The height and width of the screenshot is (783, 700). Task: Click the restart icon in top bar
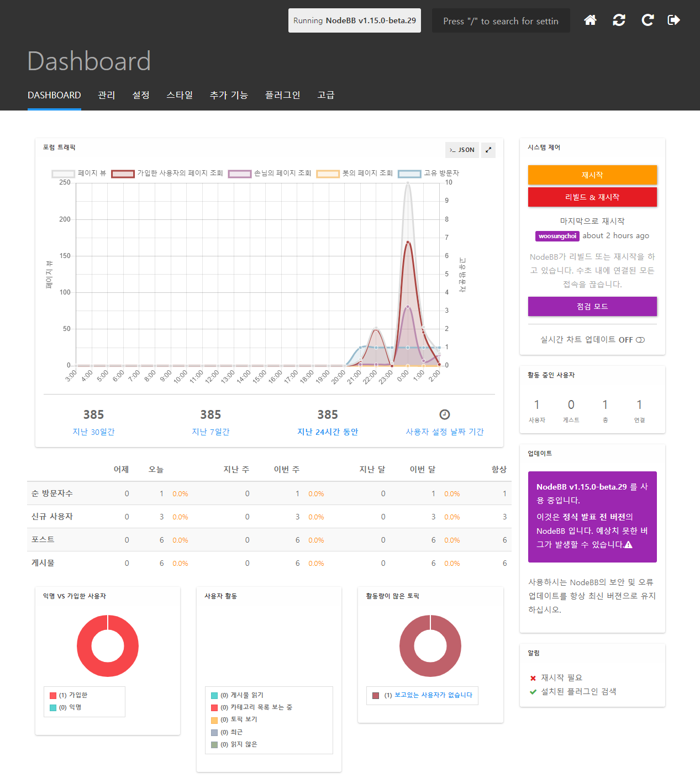(648, 20)
